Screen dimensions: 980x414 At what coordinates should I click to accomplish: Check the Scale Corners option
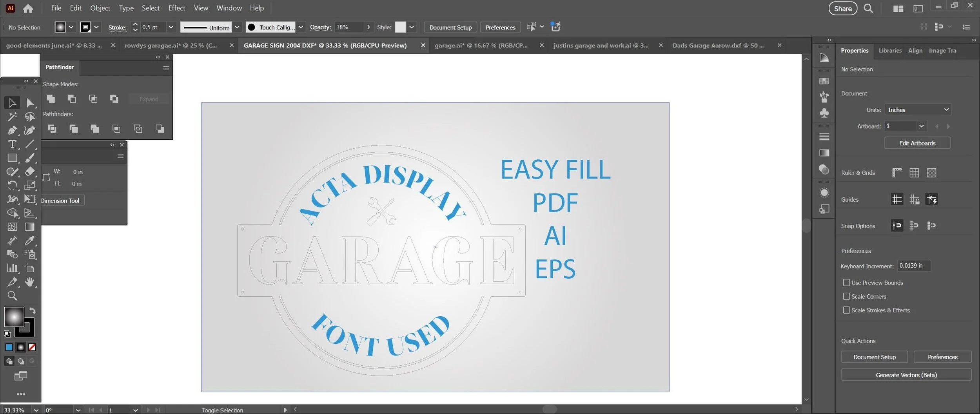846,296
